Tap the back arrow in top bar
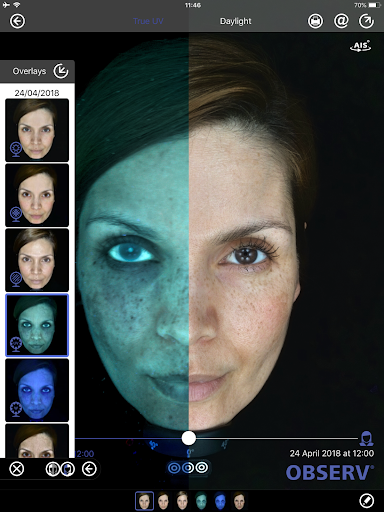Image resolution: width=384 pixels, height=512 pixels. click(x=17, y=21)
